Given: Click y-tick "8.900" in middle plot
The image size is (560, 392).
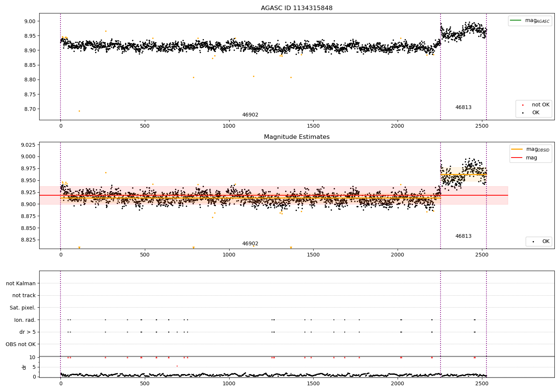Looking at the screenshot, I should [x=28, y=204].
